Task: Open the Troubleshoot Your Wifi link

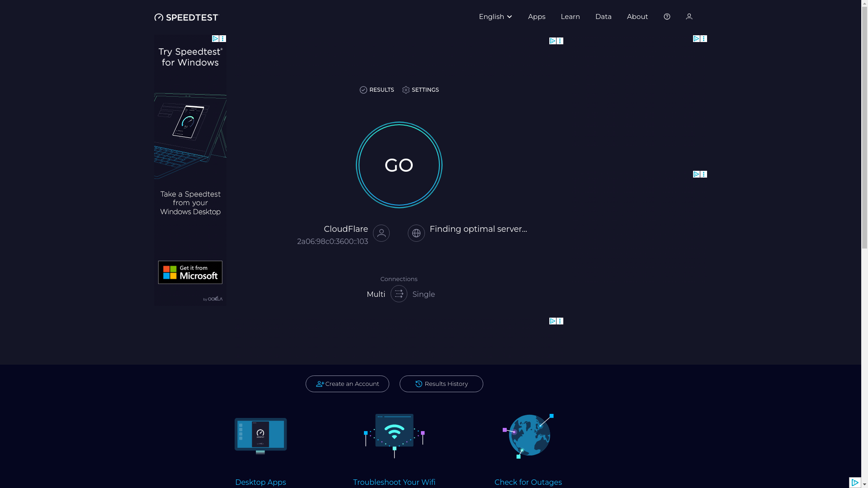Action: [394, 482]
